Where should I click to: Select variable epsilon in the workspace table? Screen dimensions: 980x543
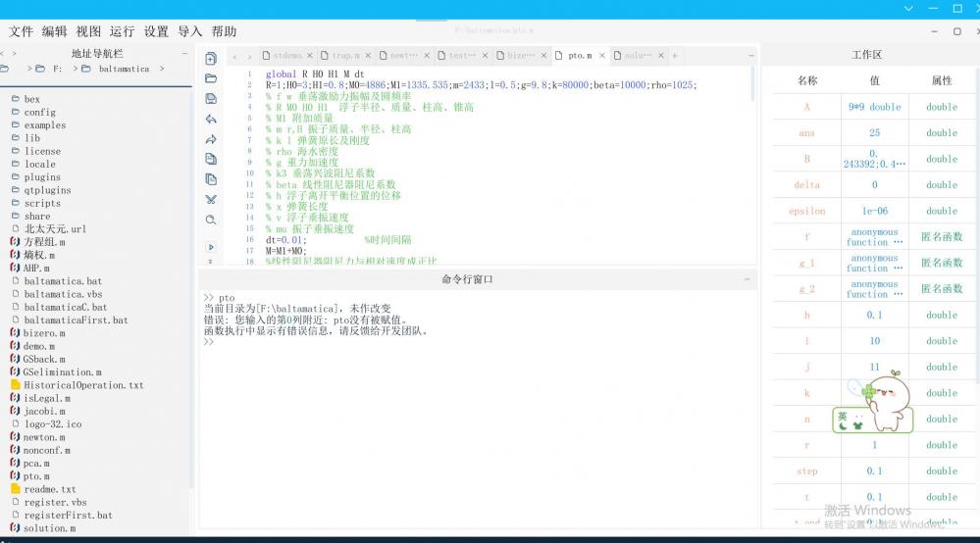807,211
